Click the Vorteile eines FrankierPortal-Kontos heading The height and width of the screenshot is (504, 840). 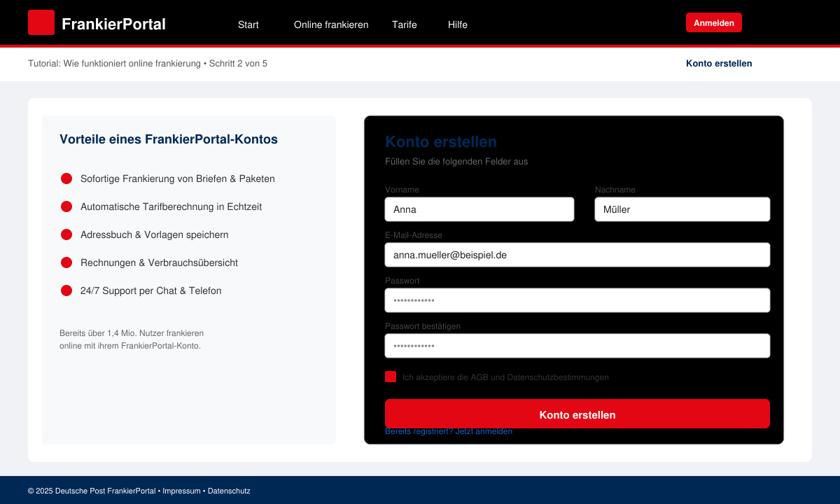coord(169,139)
